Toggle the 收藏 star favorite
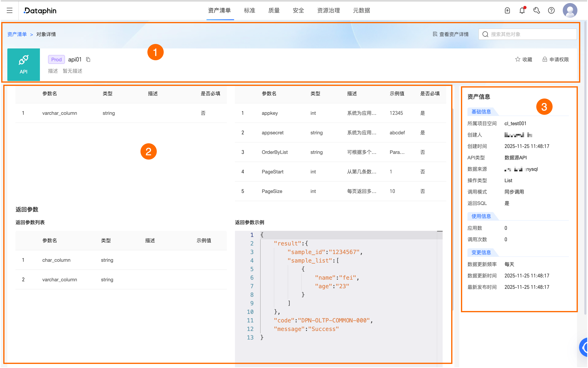The height and width of the screenshot is (368, 588). pyautogui.click(x=524, y=60)
